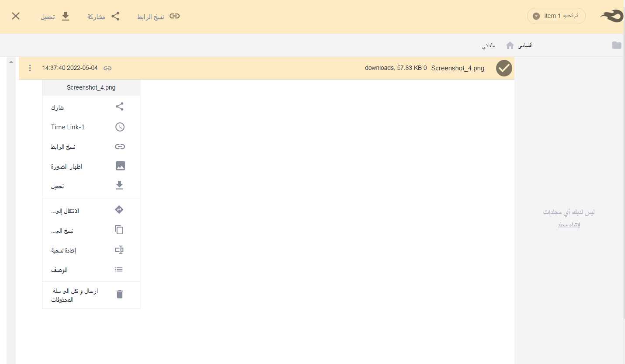Open أقسامي in breadcrumb
625x364 pixels.
coord(525,45)
